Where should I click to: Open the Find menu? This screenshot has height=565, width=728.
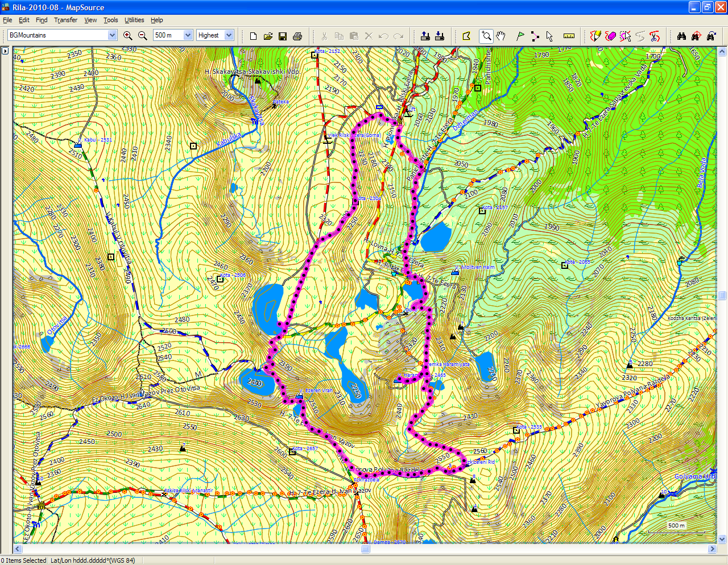pos(42,20)
